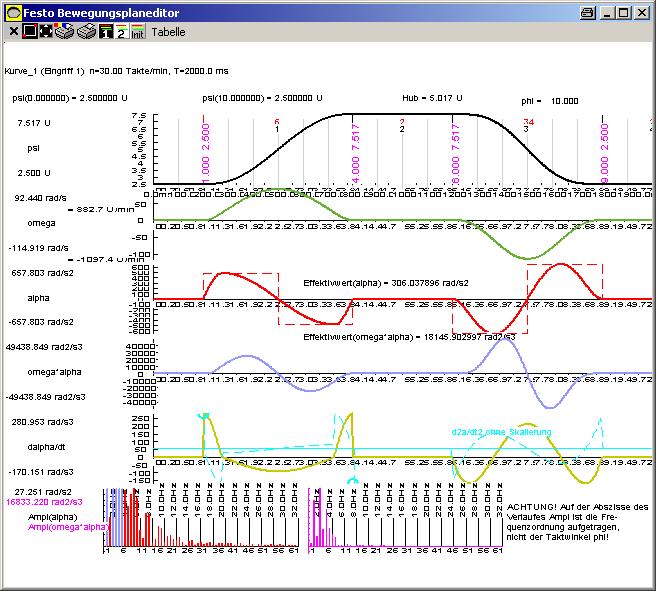This screenshot has width=656, height=591.
Task: Click the red alpha amplitude spectrum chart
Action: pyautogui.click(x=201, y=518)
